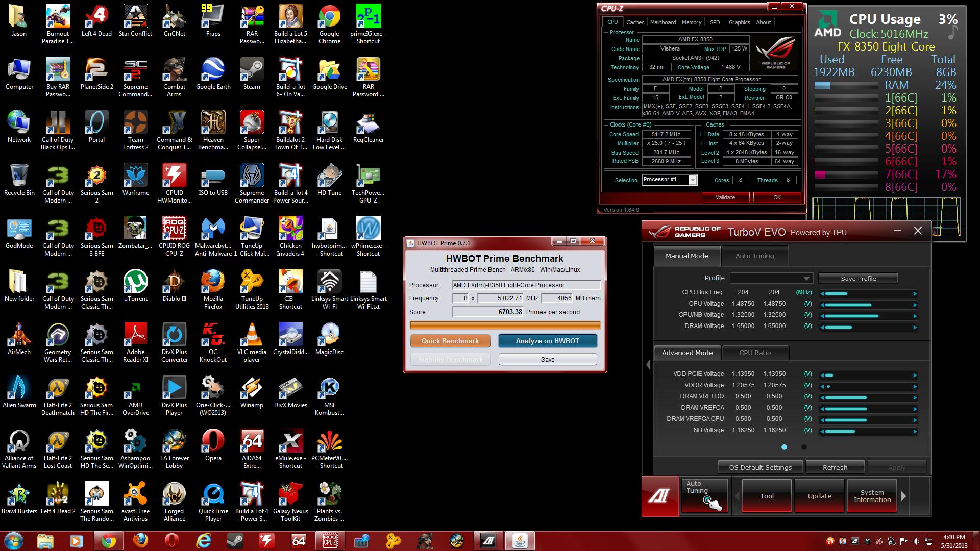The image size is (980, 551).
Task: Show previous AI Suite menu items arrow
Action: (737, 496)
